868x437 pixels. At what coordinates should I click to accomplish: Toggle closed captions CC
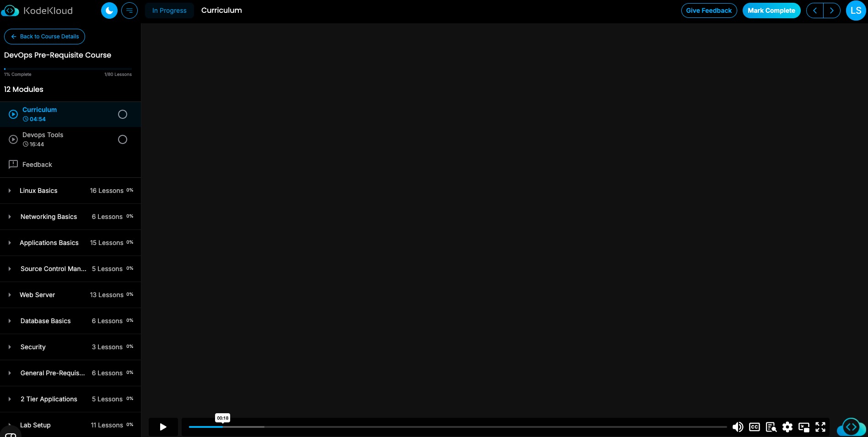tap(755, 427)
